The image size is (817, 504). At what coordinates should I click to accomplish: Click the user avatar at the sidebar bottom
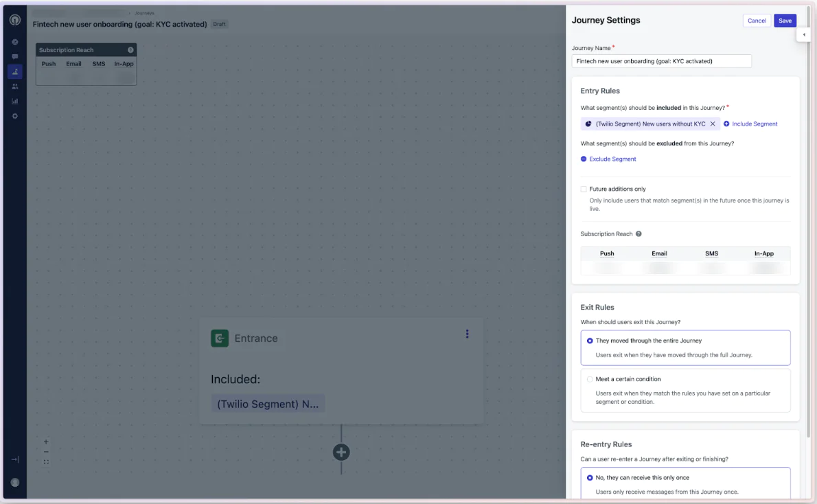click(x=14, y=482)
